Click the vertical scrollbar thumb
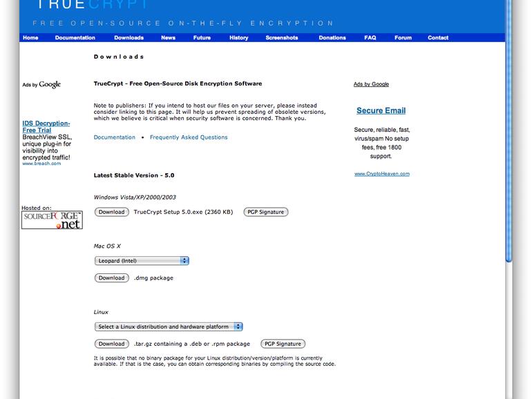 coord(509,131)
